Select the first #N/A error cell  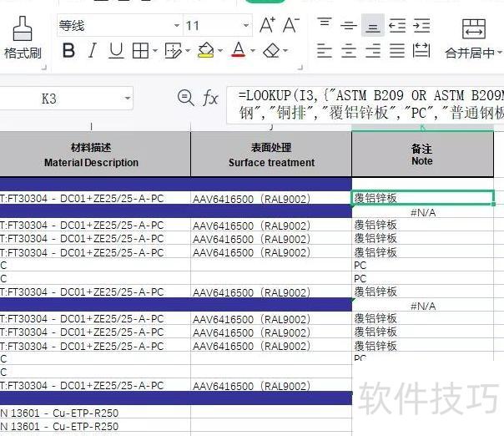[423, 211]
